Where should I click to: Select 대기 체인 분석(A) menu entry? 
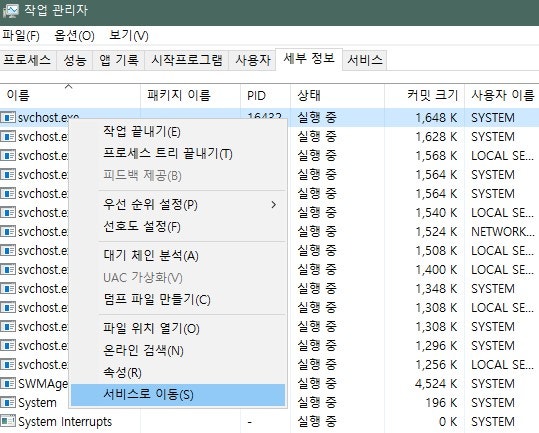pyautogui.click(x=178, y=256)
